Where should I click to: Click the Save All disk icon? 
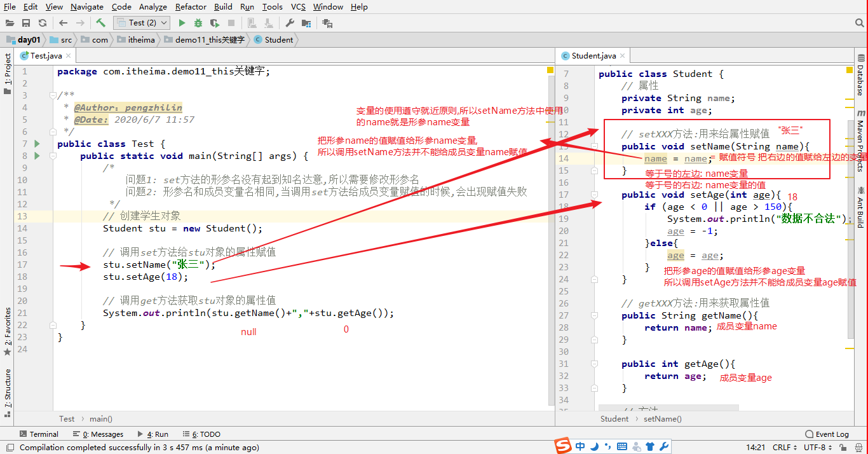(26, 23)
